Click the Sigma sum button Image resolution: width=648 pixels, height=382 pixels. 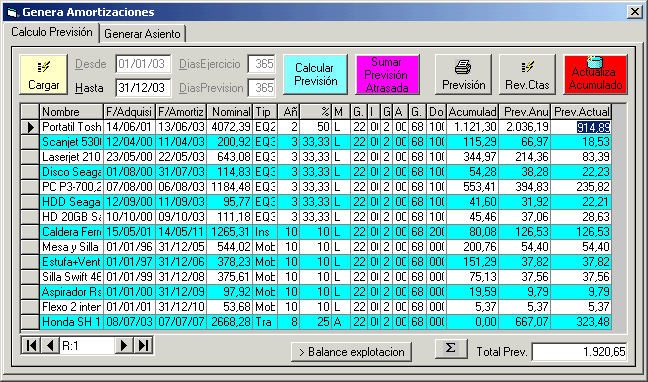pyautogui.click(x=451, y=349)
